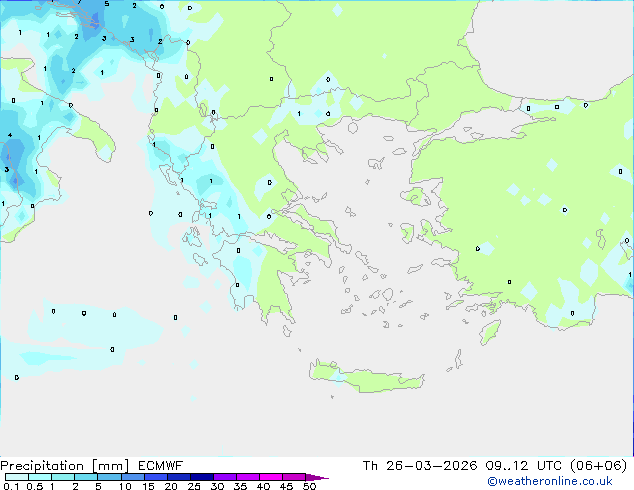Select the 30–35 mm purple legend swatch

224,477
